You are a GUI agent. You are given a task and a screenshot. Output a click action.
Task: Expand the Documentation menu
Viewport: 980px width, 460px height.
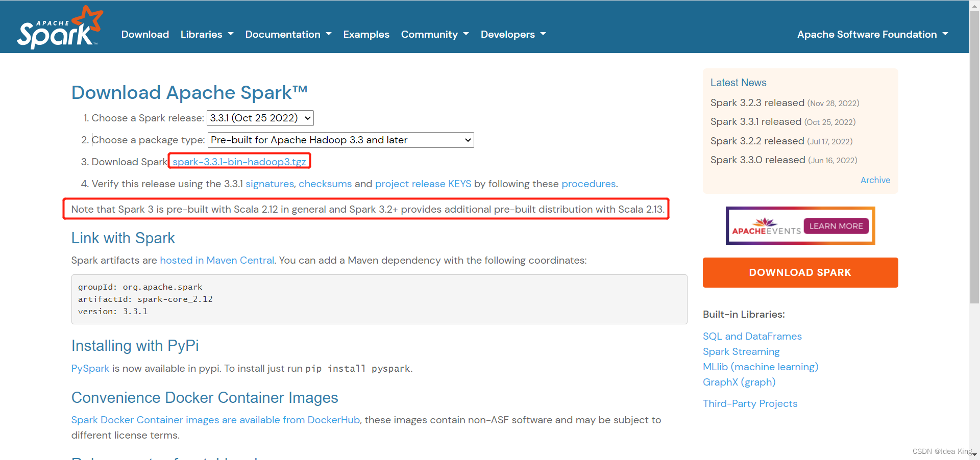(x=288, y=34)
